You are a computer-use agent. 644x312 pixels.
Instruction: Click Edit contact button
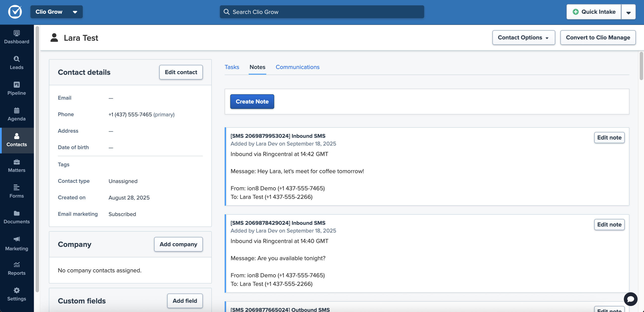click(x=181, y=72)
